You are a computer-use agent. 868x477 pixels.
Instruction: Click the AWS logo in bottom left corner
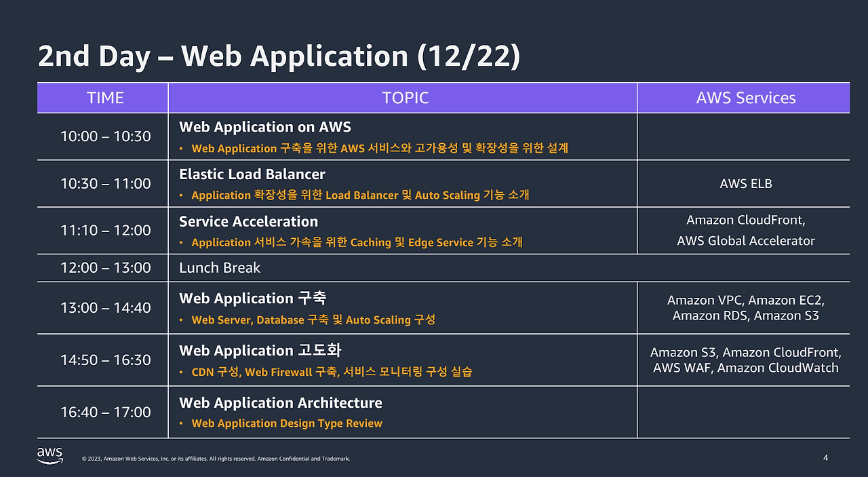pyautogui.click(x=50, y=455)
